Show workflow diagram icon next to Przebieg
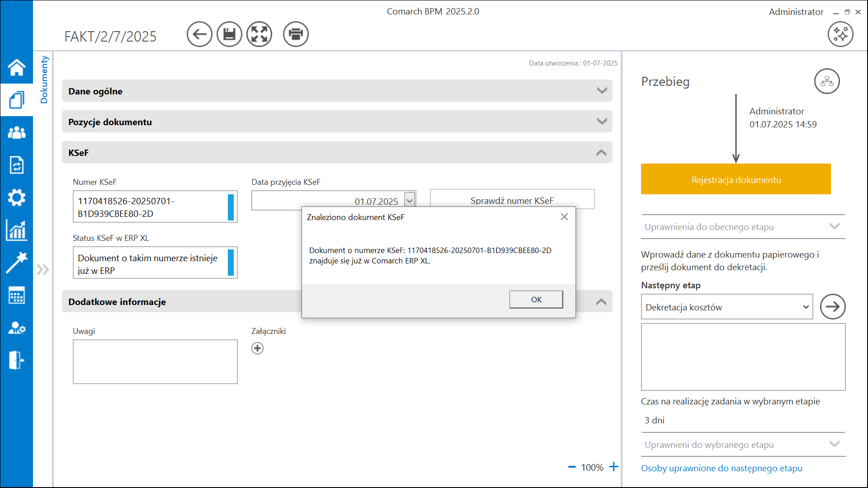Viewport: 868px width, 488px height. [827, 81]
